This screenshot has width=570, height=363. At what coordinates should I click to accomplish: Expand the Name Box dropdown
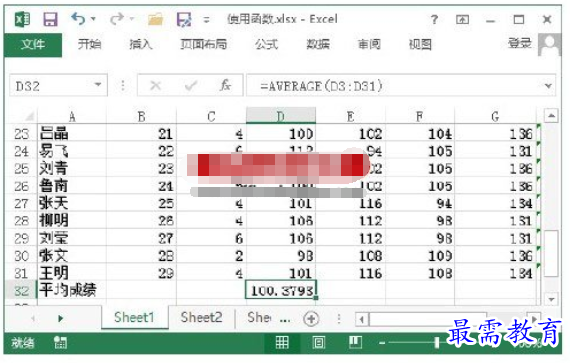tap(98, 85)
